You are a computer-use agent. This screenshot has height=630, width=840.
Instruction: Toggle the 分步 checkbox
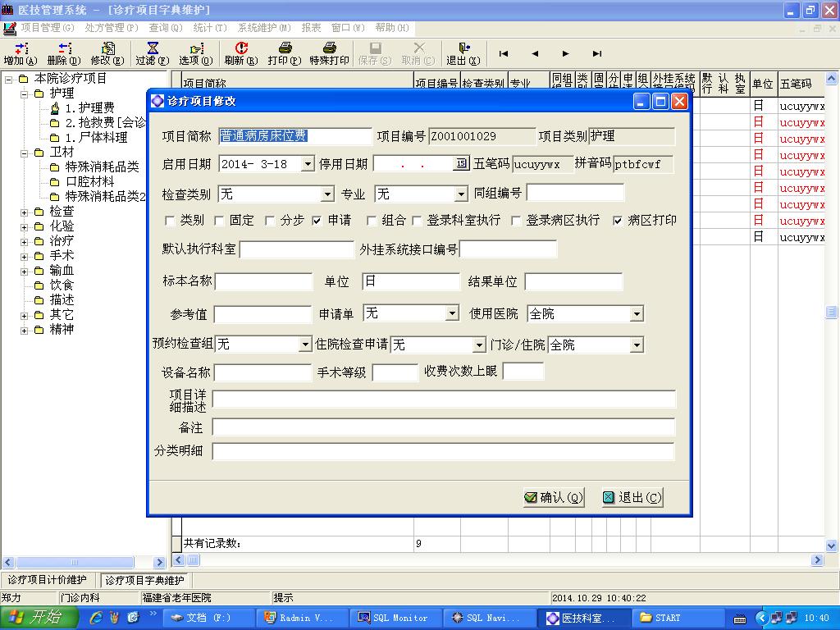pos(269,221)
